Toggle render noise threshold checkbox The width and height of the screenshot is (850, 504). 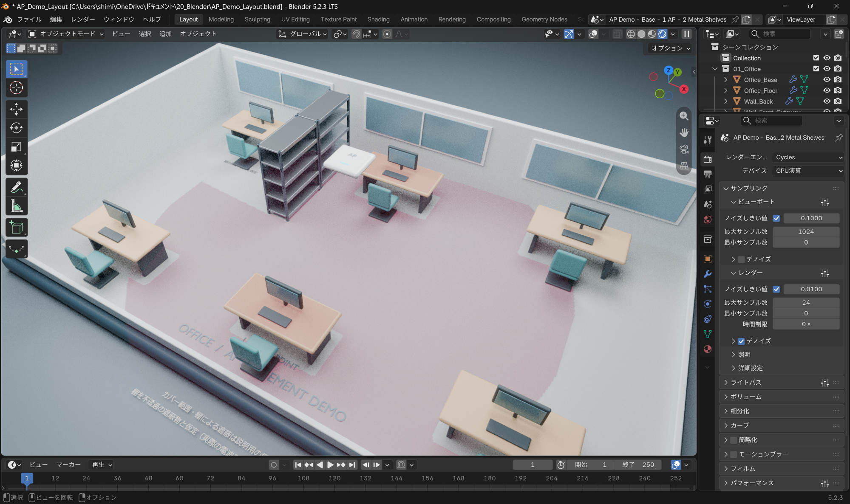[776, 289]
